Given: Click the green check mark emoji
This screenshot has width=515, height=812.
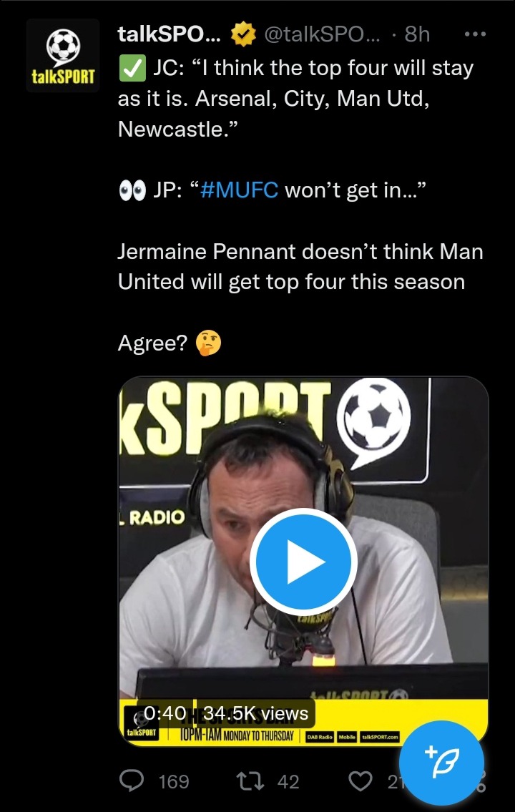Looking at the screenshot, I should (x=132, y=69).
